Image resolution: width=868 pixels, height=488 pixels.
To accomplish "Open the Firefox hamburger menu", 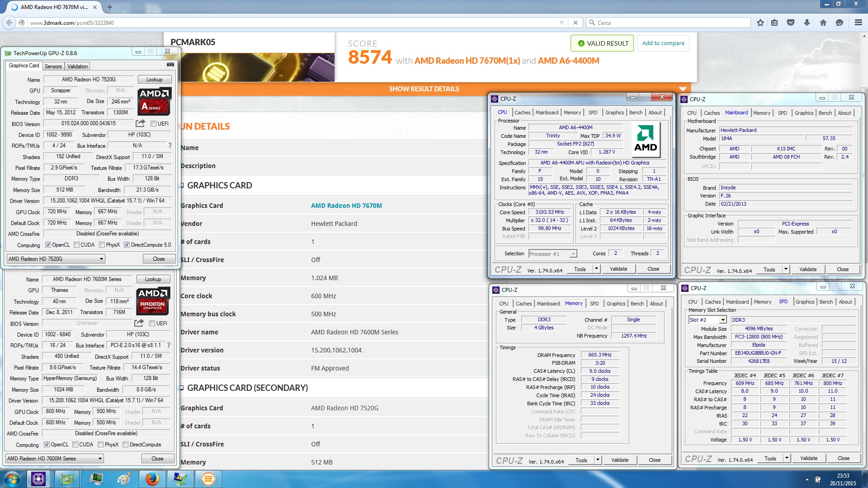I will click(858, 23).
